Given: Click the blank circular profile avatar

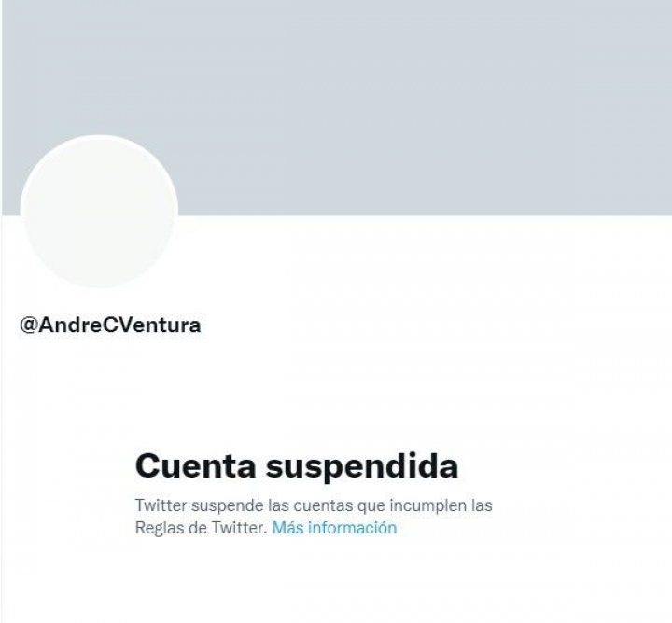Looking at the screenshot, I should [99, 212].
